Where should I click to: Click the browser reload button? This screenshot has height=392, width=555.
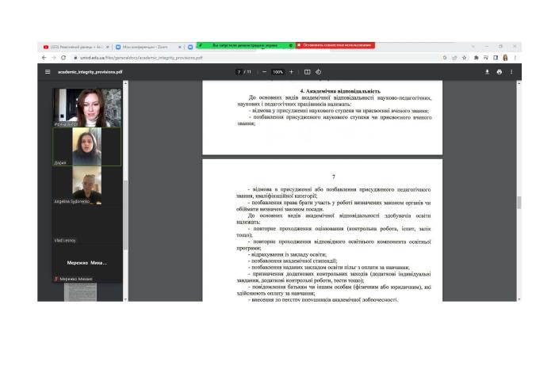(x=63, y=58)
